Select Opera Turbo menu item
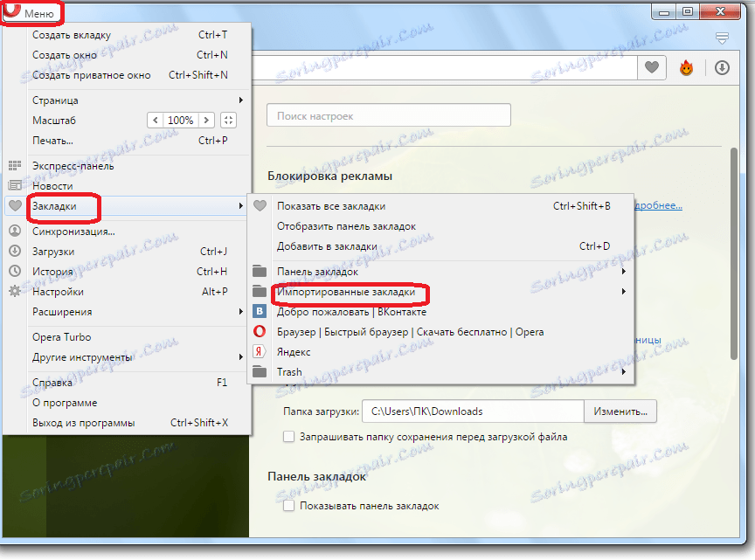The image size is (755, 560). [127, 337]
